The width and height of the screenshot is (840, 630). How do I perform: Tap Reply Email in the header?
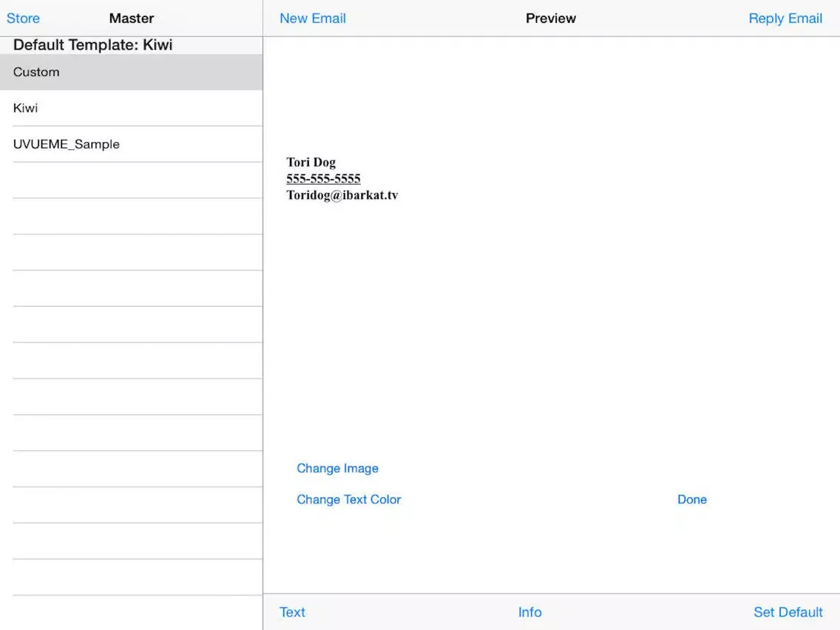(785, 18)
